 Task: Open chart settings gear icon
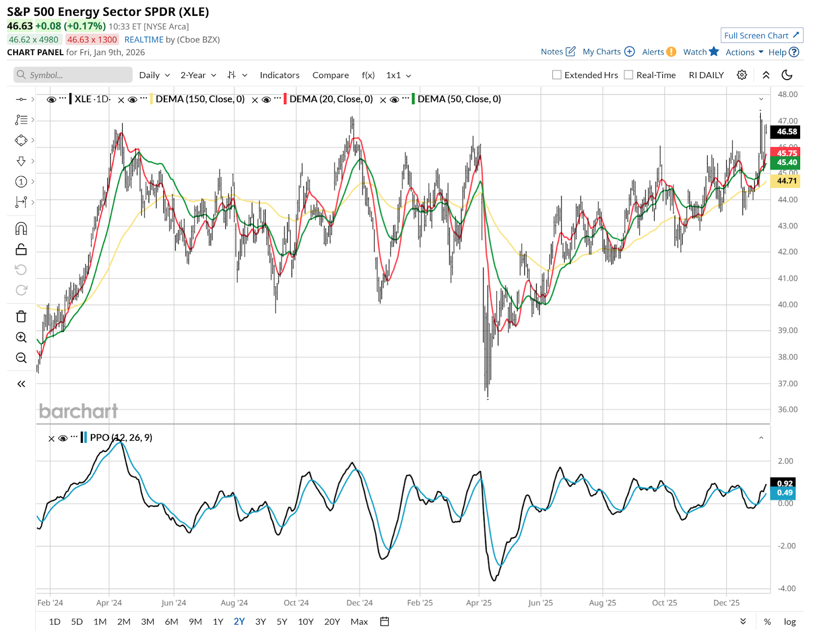coord(742,75)
